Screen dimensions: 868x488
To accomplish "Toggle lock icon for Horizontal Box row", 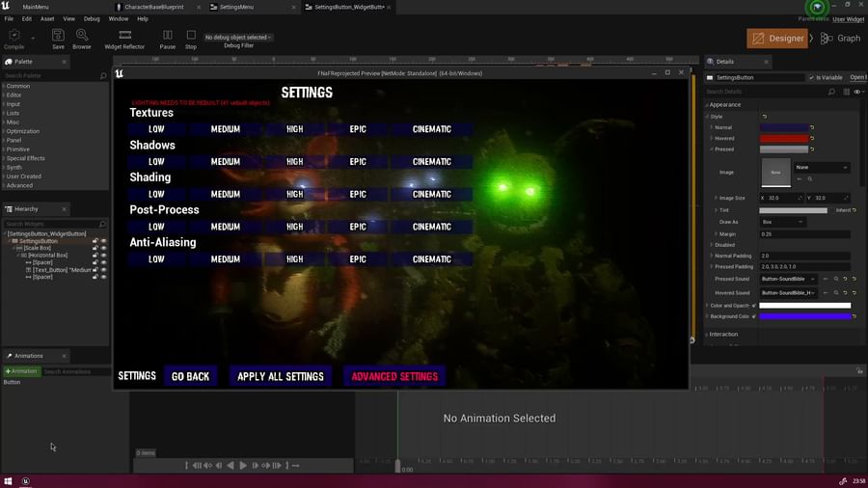I will point(95,256).
